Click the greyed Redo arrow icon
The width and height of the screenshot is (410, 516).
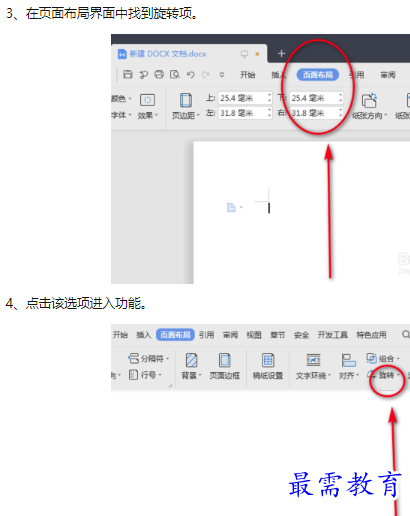point(206,74)
